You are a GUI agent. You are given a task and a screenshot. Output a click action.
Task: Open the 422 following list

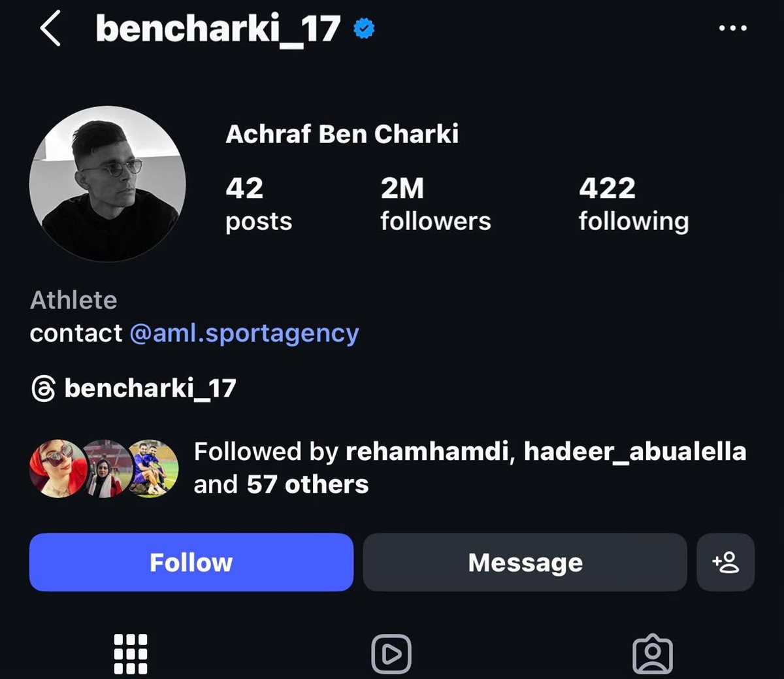tap(633, 204)
